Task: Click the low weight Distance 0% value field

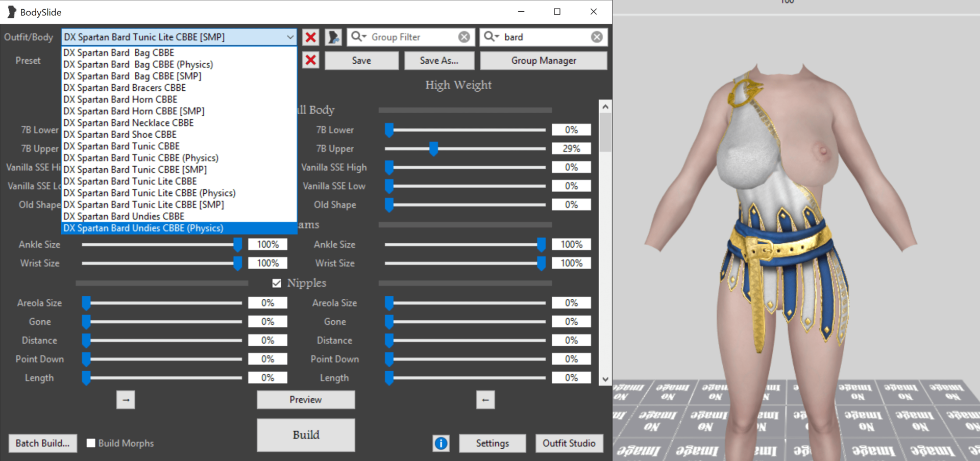Action: [x=268, y=340]
